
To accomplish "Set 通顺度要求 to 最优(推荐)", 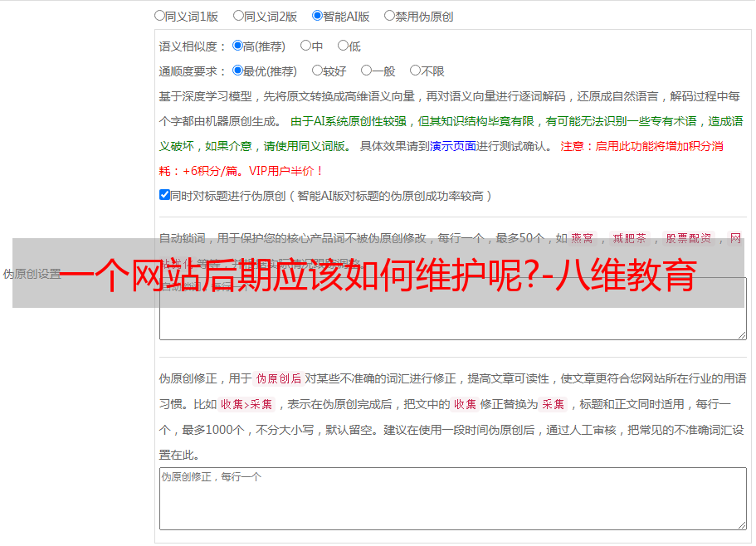I will 237,71.
